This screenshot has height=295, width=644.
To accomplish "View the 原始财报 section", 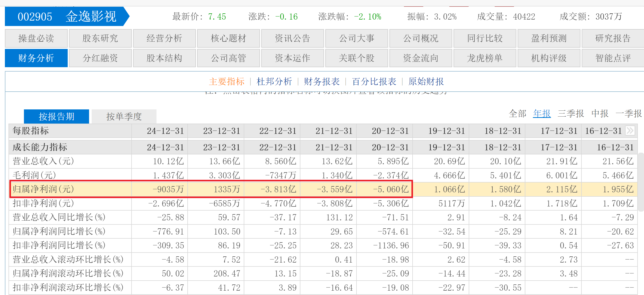I will [426, 82].
